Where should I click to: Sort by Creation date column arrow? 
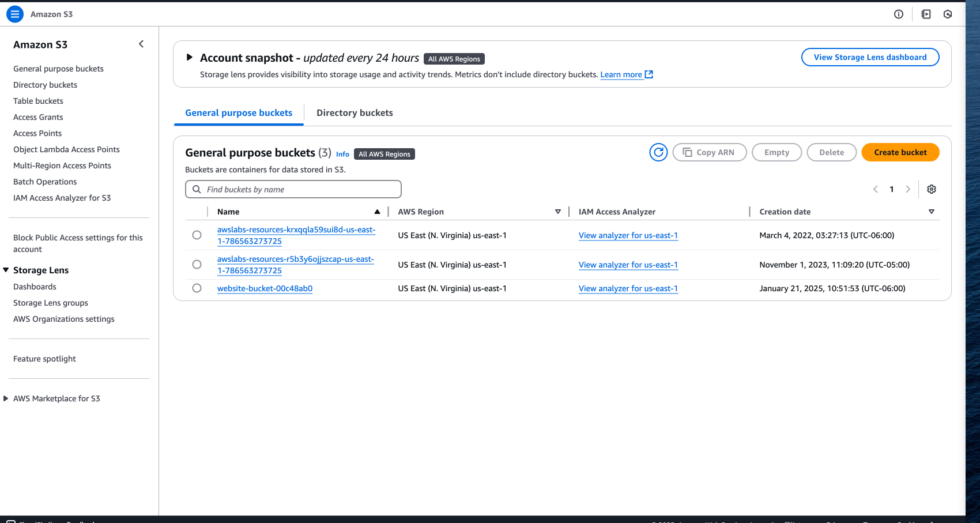(932, 212)
